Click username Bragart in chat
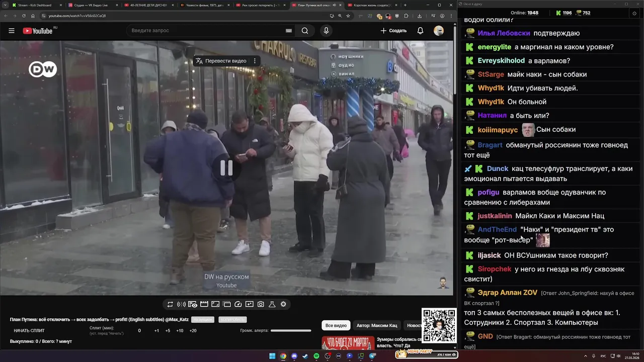The image size is (644, 362). (x=490, y=145)
